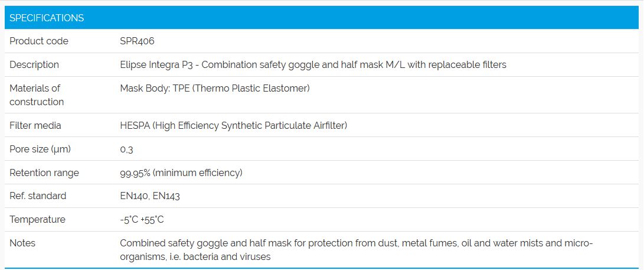The image size is (644, 270).
Task: Click the Notes row label
Action: pos(22,243)
